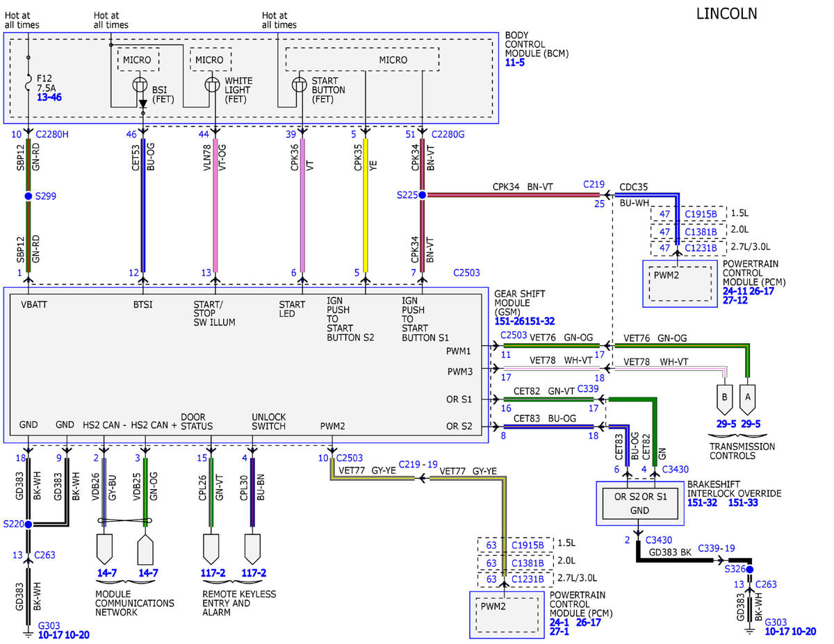The height and width of the screenshot is (644, 834).
Task: Open the 151-33 interlock override link
Action: pos(744,502)
